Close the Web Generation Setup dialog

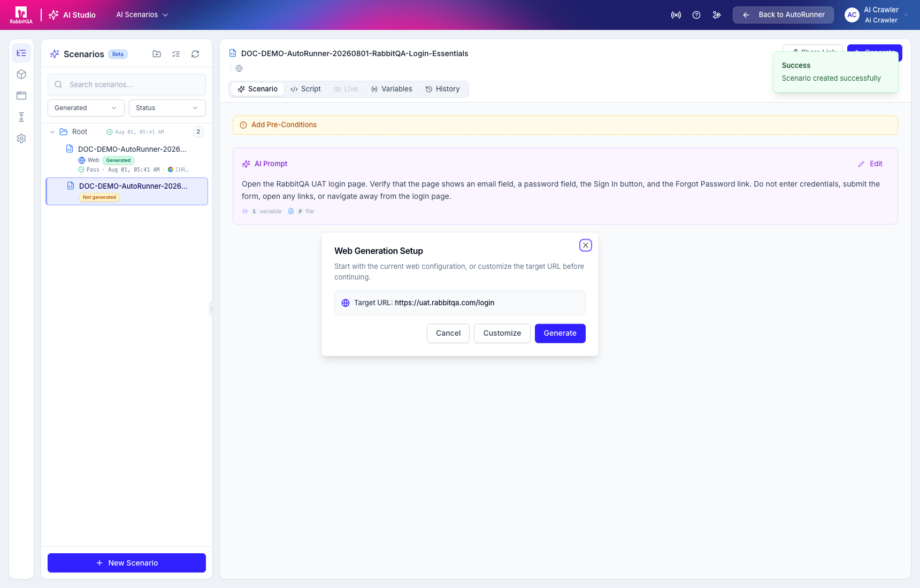tap(586, 245)
